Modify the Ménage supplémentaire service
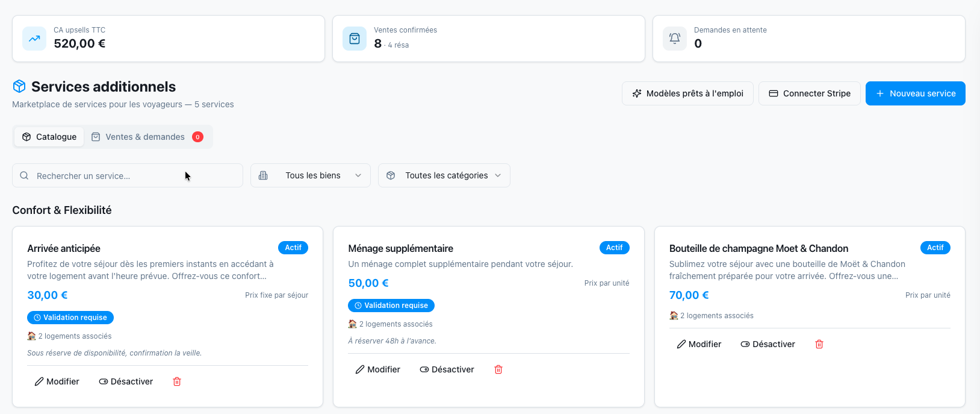This screenshot has width=980, height=414. pos(378,369)
